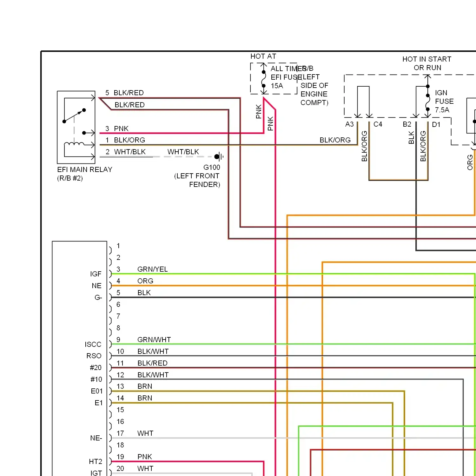
Task: Click the WHT label at pin 17
Action: (145, 433)
